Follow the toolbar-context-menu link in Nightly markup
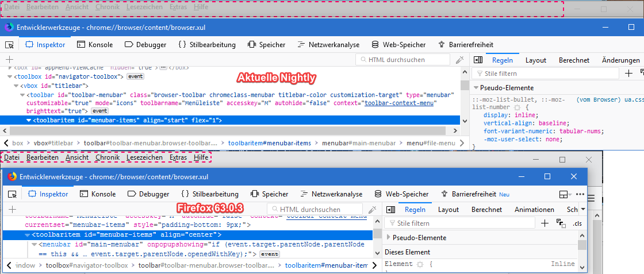 pyautogui.click(x=399, y=103)
